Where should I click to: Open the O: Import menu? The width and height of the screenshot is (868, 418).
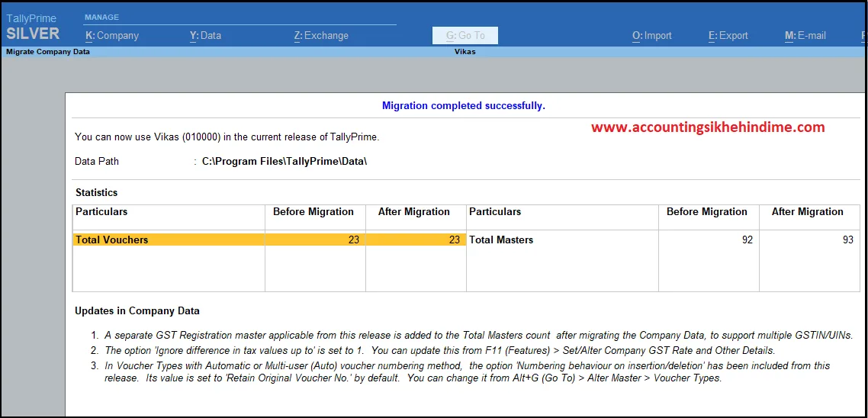[651, 35]
